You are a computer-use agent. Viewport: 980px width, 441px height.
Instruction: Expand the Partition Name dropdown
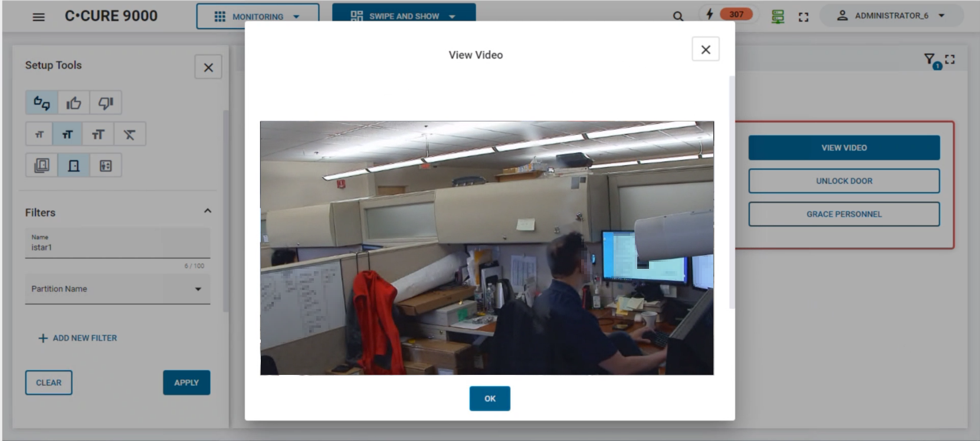(x=198, y=289)
